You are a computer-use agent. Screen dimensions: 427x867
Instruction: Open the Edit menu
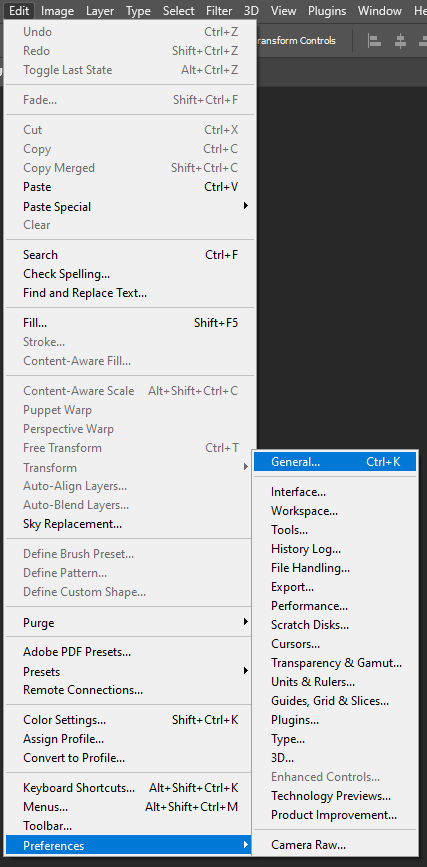tap(19, 11)
